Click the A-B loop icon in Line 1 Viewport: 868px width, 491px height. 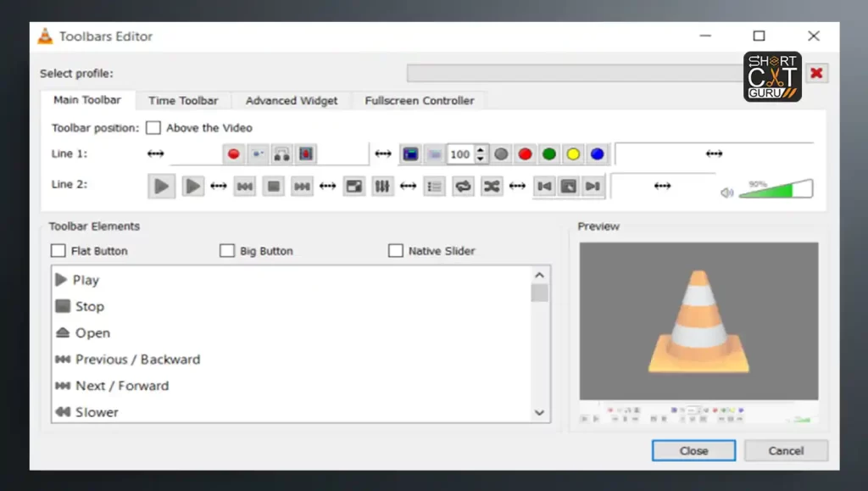281,153
